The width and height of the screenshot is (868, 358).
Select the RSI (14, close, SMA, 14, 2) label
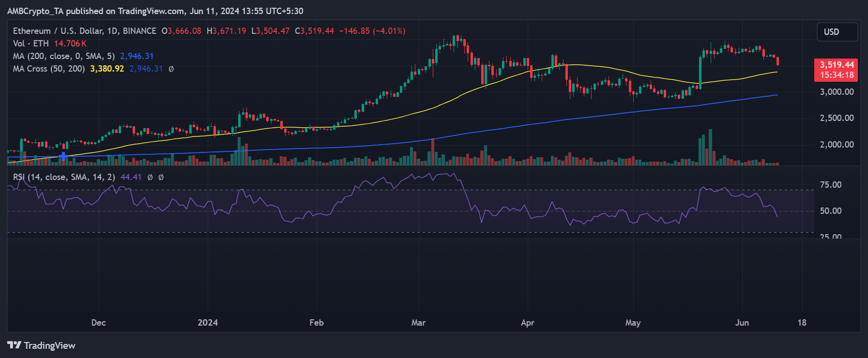[x=64, y=177]
